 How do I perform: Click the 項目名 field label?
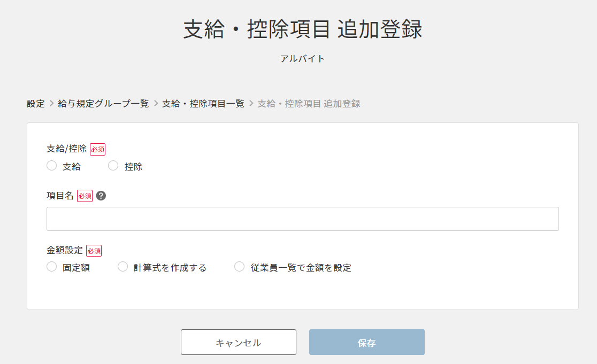pos(60,196)
